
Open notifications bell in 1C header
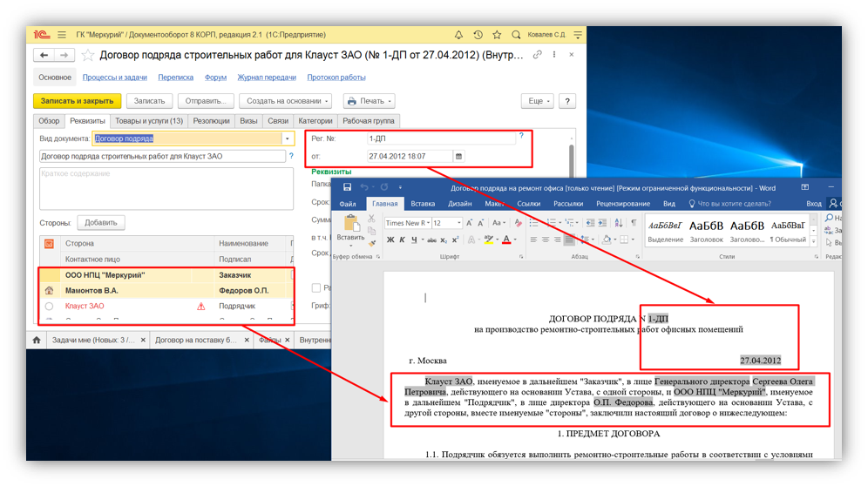pyautogui.click(x=459, y=35)
